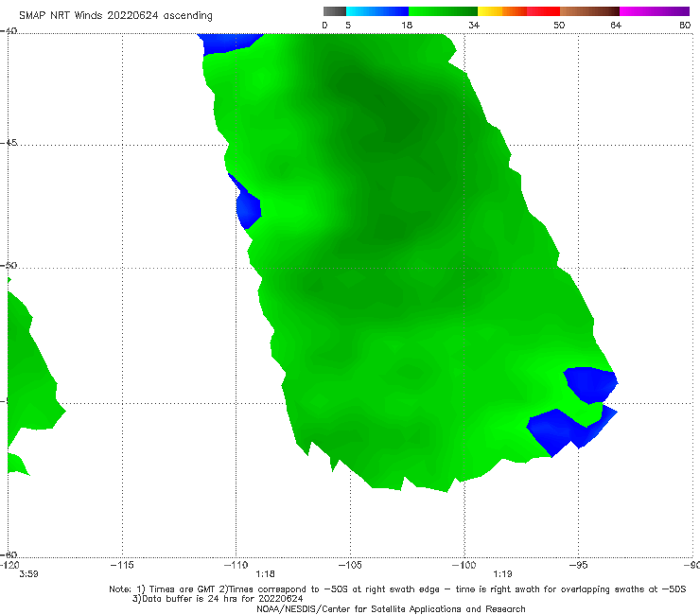Click the longitude label '-95'
Image resolution: width=700 pixels, height=615 pixels.
[578, 565]
